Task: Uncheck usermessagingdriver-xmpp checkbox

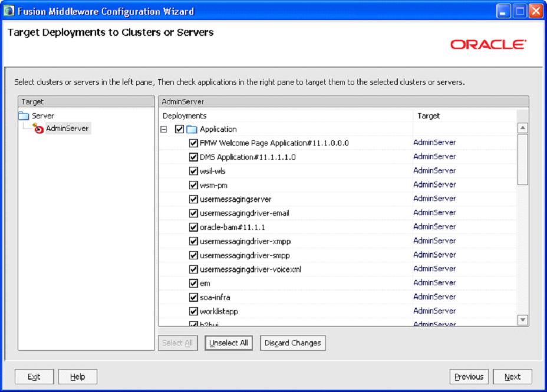Action: tap(193, 241)
